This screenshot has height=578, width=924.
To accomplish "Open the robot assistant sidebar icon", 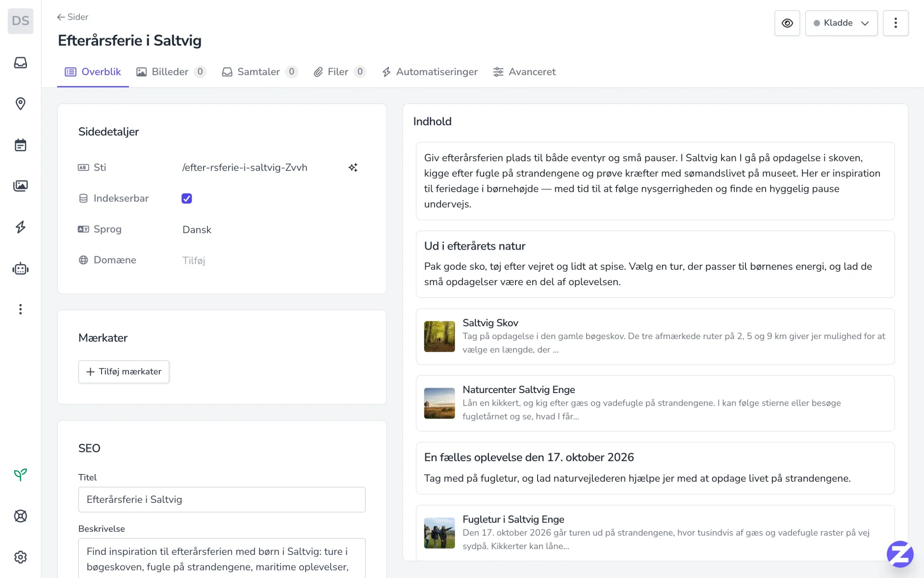I will click(x=20, y=268).
